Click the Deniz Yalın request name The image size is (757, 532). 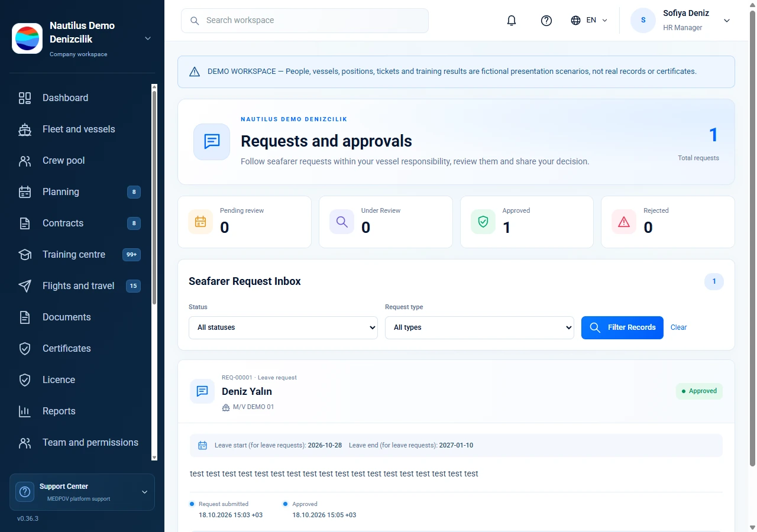pos(247,391)
